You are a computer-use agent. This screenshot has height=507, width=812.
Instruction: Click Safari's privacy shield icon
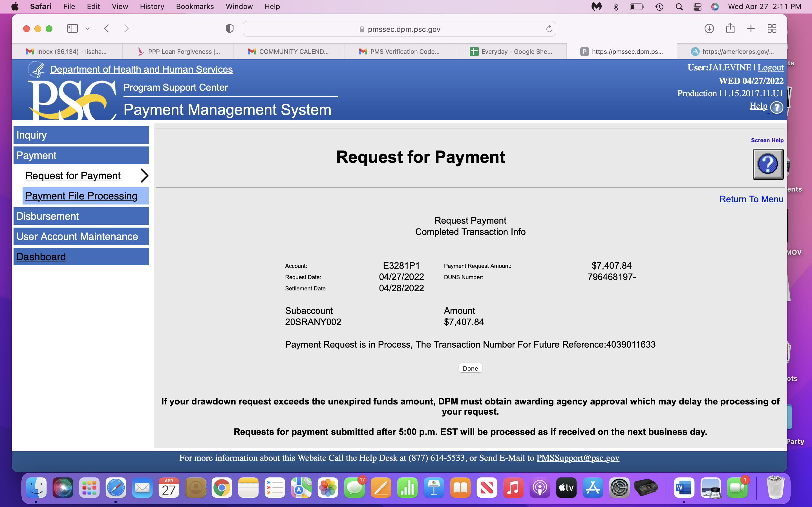pyautogui.click(x=230, y=29)
